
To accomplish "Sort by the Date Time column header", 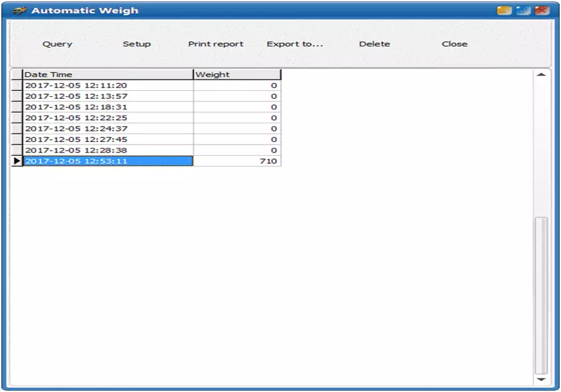I will [x=108, y=74].
